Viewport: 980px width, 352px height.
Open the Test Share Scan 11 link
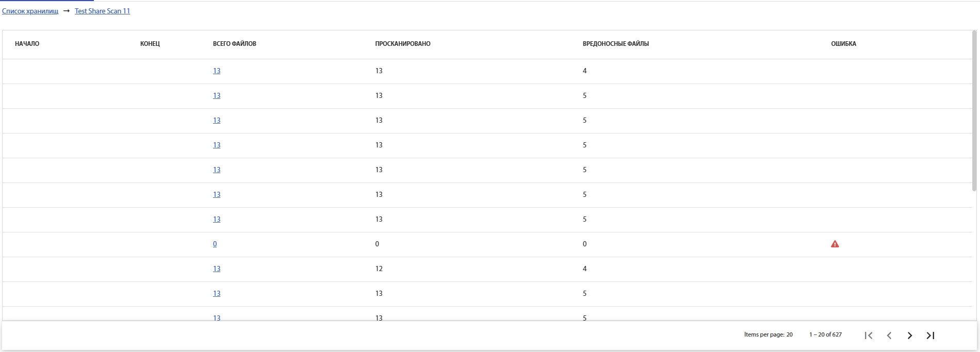point(102,11)
